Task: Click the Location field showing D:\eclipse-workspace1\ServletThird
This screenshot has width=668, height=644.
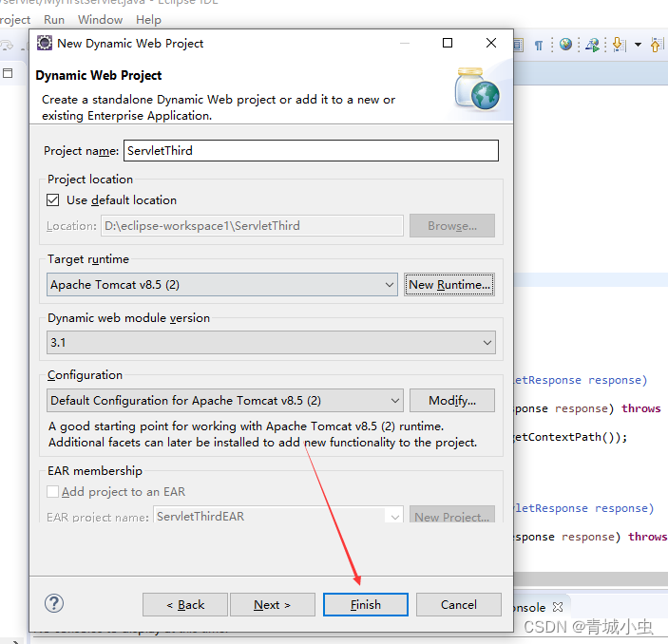Action: tap(252, 226)
